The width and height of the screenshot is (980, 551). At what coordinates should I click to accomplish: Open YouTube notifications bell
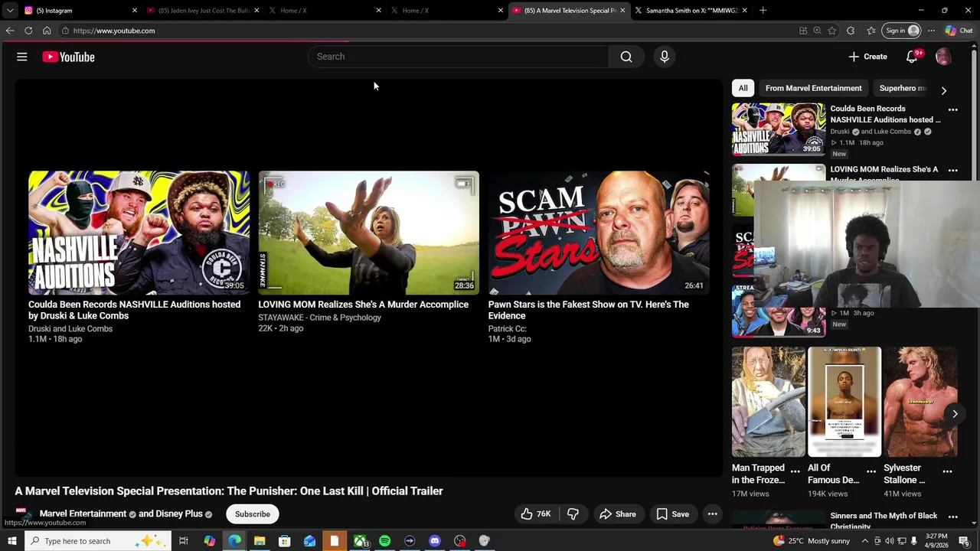(912, 57)
